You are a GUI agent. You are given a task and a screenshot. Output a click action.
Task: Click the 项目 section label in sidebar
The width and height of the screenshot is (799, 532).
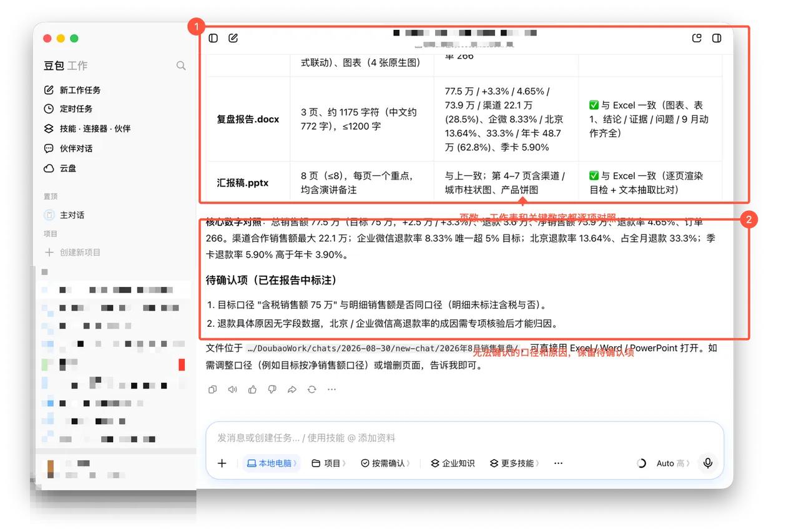click(x=51, y=234)
